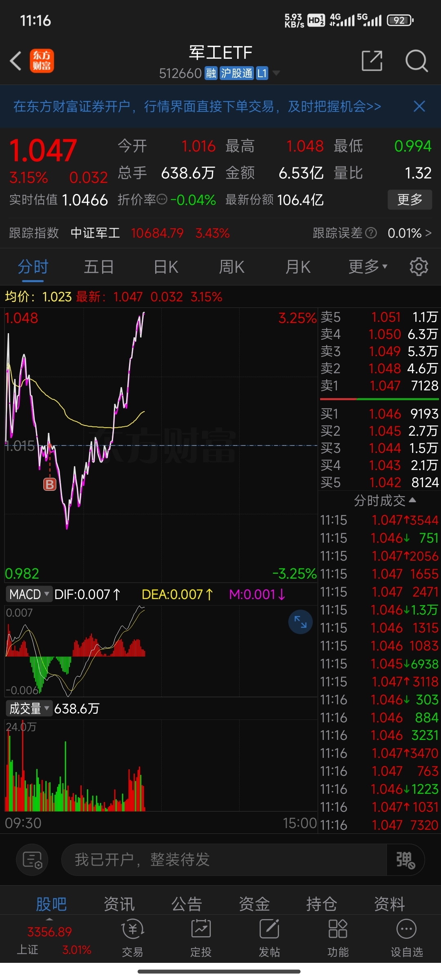Select the 分时 chart tab
Viewport: 441px width, 980px height.
click(33, 267)
